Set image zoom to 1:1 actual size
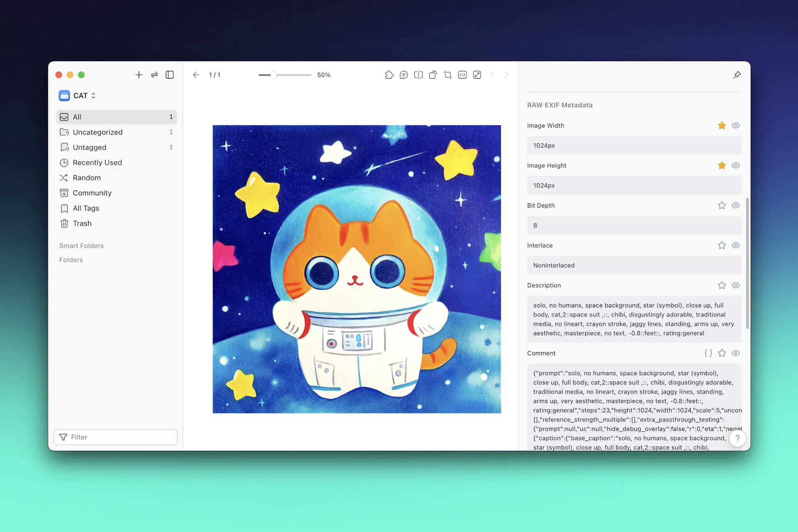 [462, 75]
